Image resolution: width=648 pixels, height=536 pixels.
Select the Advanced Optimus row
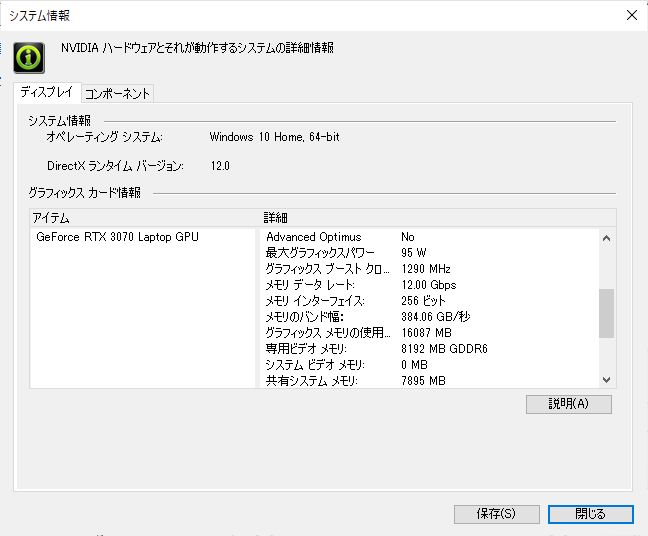[x=430, y=237]
